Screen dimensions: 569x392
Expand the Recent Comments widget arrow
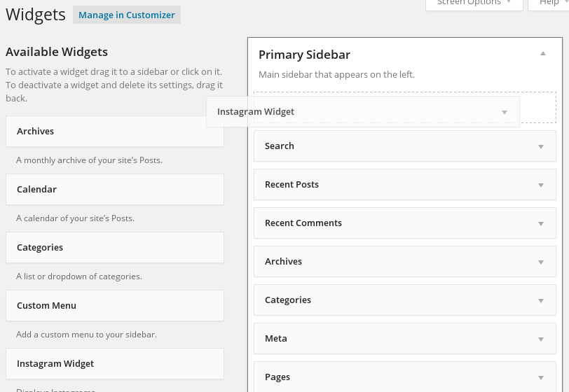pyautogui.click(x=541, y=223)
